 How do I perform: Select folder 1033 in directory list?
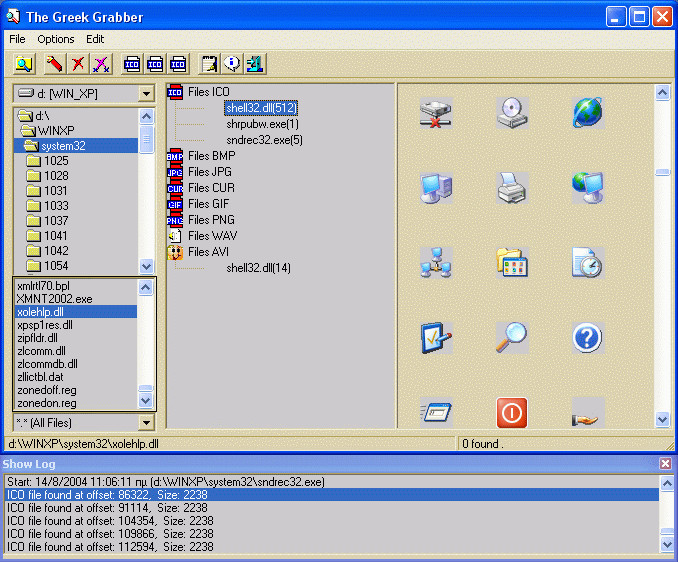(56, 206)
